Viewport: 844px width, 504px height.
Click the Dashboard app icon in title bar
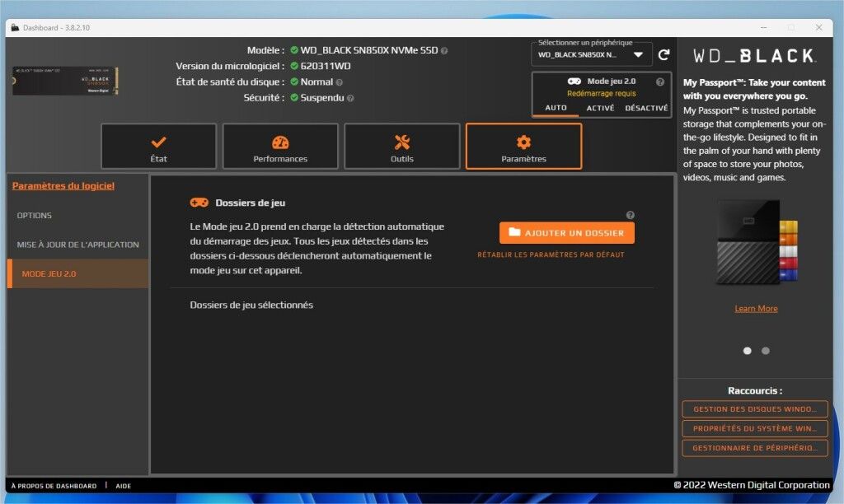[x=15, y=27]
